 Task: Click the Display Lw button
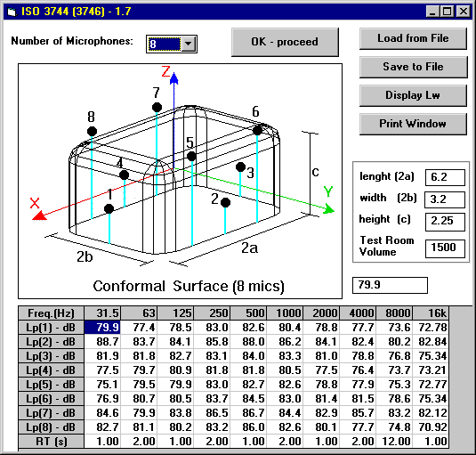click(x=413, y=95)
